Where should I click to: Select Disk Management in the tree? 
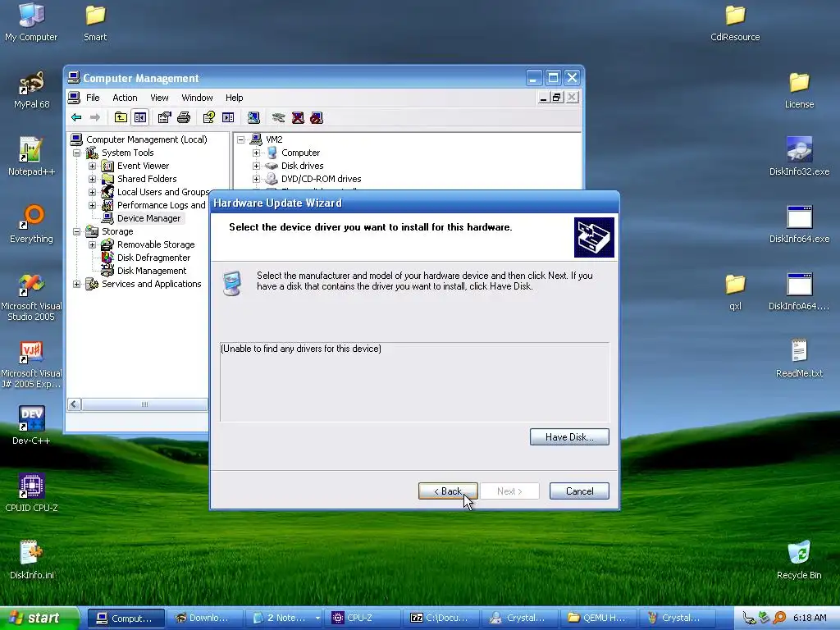click(152, 271)
